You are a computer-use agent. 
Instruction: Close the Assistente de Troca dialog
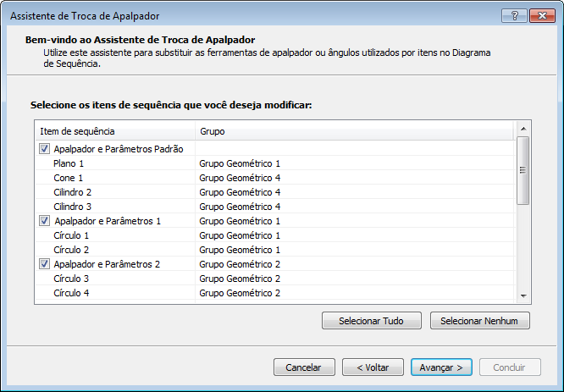(x=540, y=16)
